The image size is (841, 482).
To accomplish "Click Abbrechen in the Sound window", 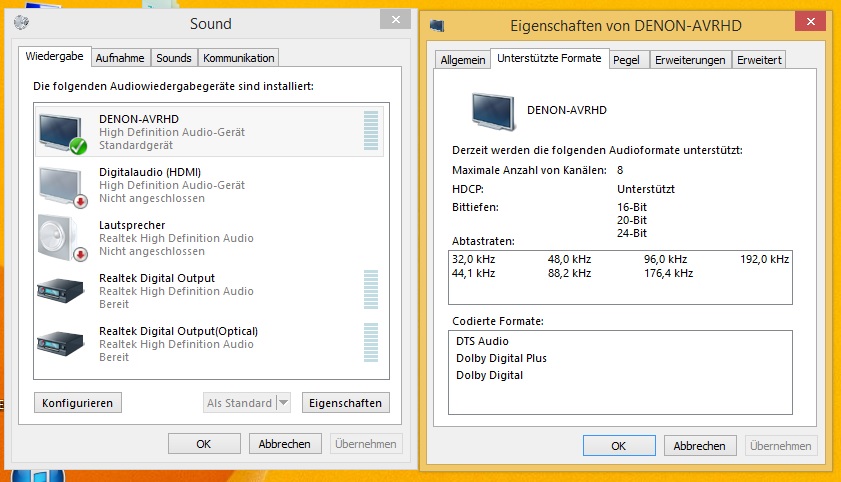I will pyautogui.click(x=285, y=444).
